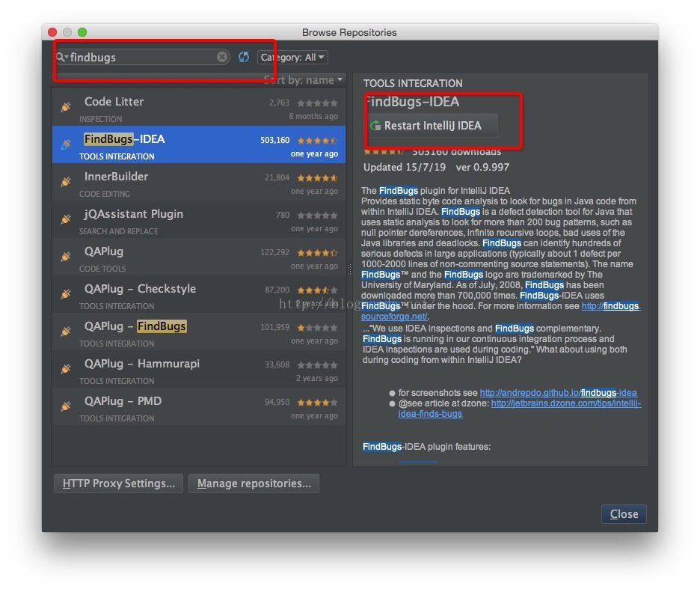Click the jQAssistant Plugin icon
700x592 pixels.
66,219
